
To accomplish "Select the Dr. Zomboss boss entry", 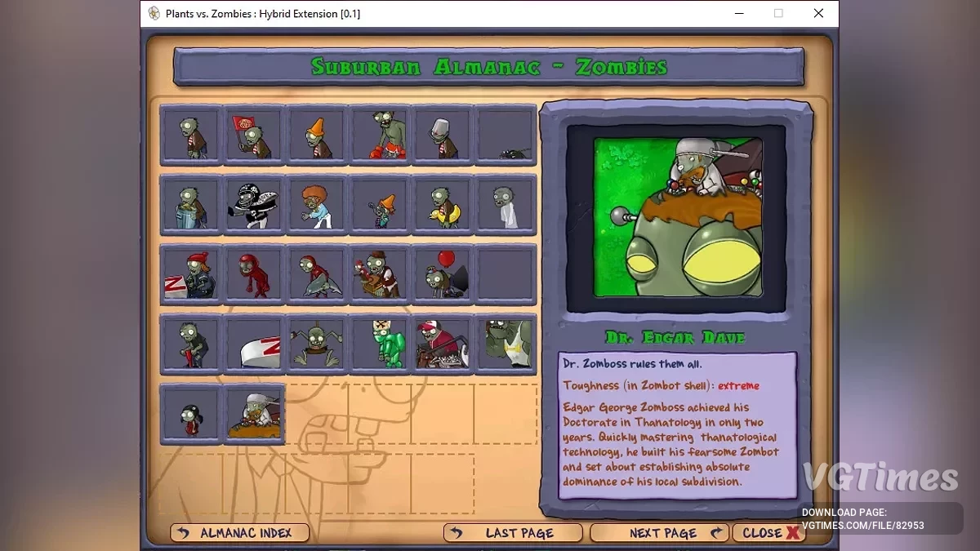I will tap(254, 414).
